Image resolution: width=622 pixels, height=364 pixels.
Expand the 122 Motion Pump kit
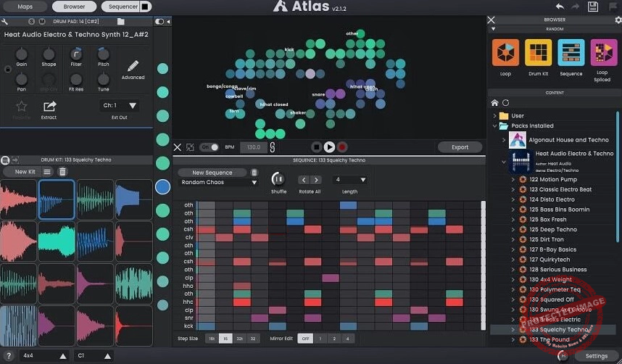[513, 179]
